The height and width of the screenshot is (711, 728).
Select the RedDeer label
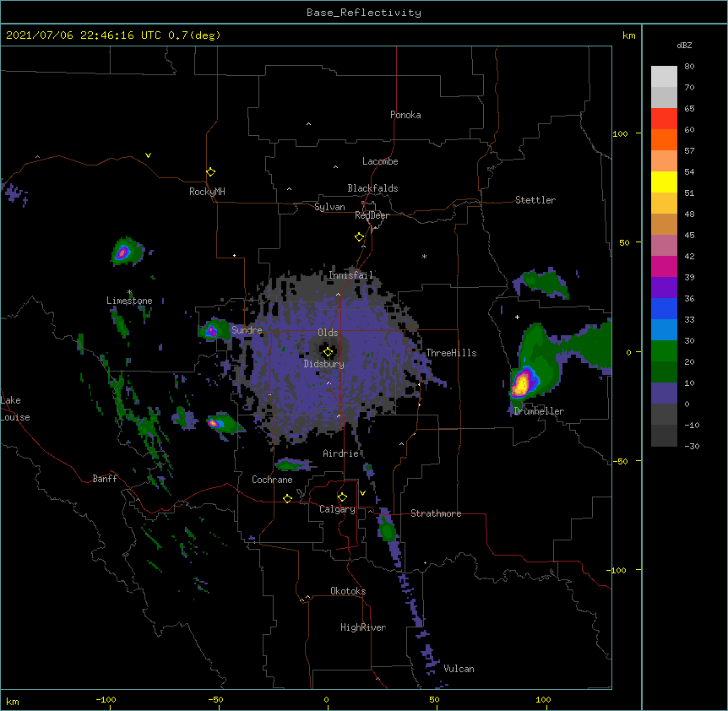tap(372, 215)
